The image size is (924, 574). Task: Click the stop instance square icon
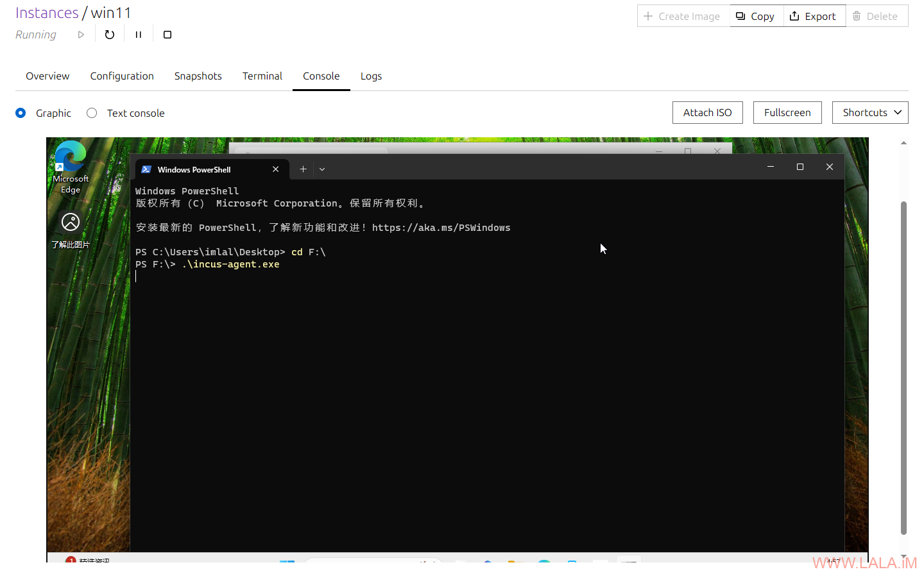pyautogui.click(x=167, y=35)
